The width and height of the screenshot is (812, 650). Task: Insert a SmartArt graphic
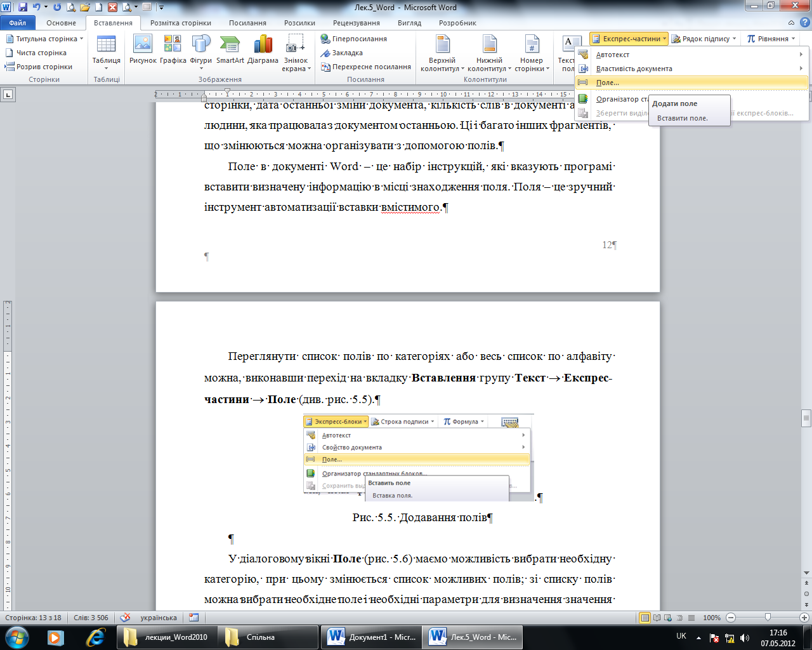click(x=230, y=50)
